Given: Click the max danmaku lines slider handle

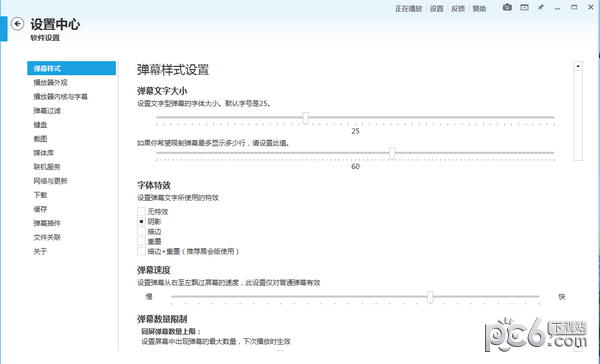Looking at the screenshot, I should click(392, 153).
